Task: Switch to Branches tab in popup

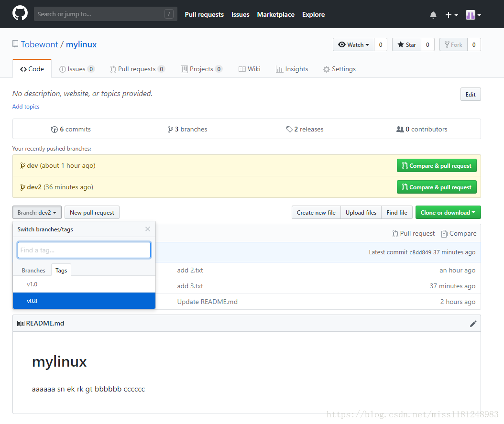Action: coord(33,271)
